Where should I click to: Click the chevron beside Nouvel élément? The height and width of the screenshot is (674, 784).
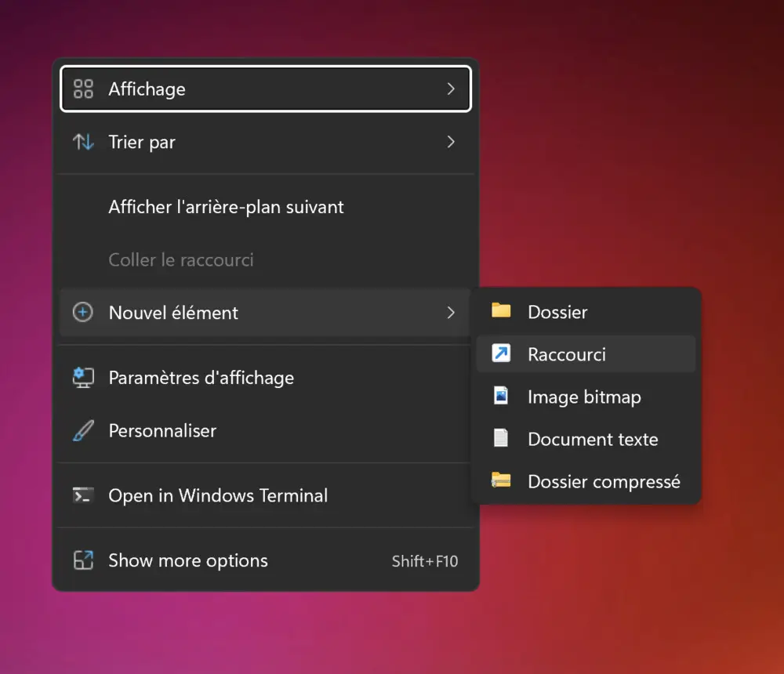pos(451,313)
